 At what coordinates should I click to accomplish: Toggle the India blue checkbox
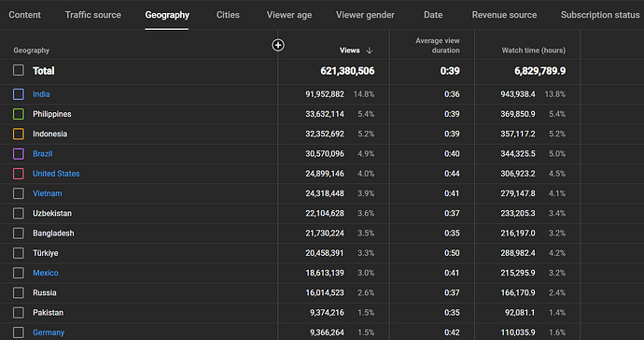19,94
